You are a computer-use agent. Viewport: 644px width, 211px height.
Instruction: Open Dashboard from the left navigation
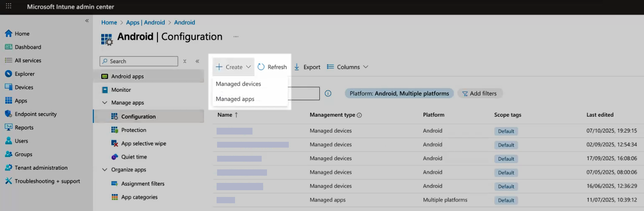[28, 47]
